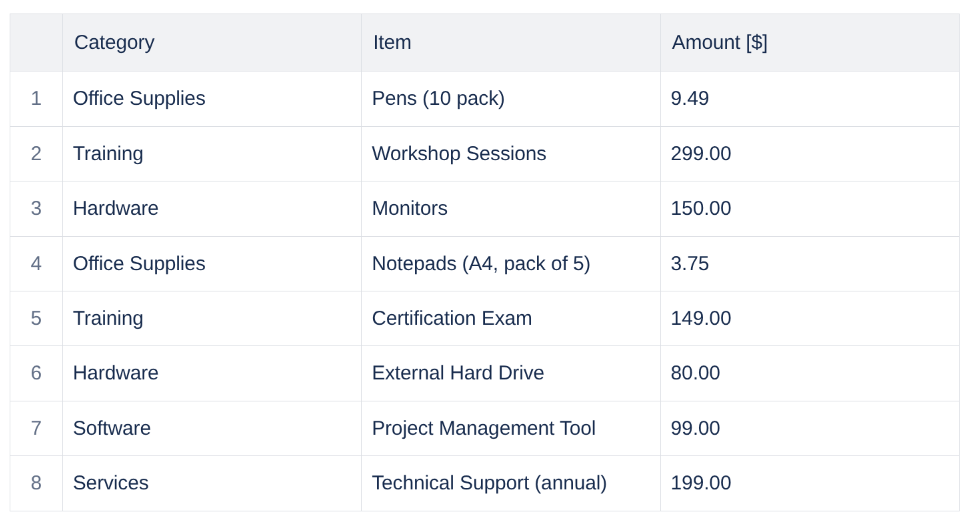Select the 9.49 amount cell
971x524 pixels.
tap(690, 98)
